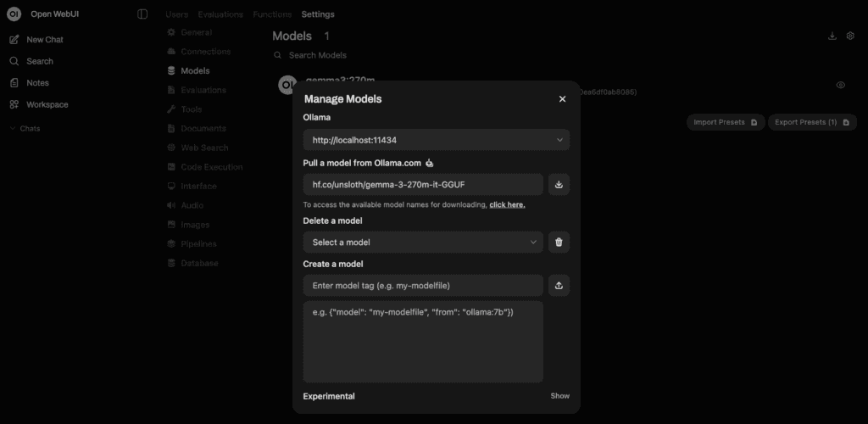Click the download icon at top right of Models page
Viewport: 868px width, 424px height.
coord(832,36)
